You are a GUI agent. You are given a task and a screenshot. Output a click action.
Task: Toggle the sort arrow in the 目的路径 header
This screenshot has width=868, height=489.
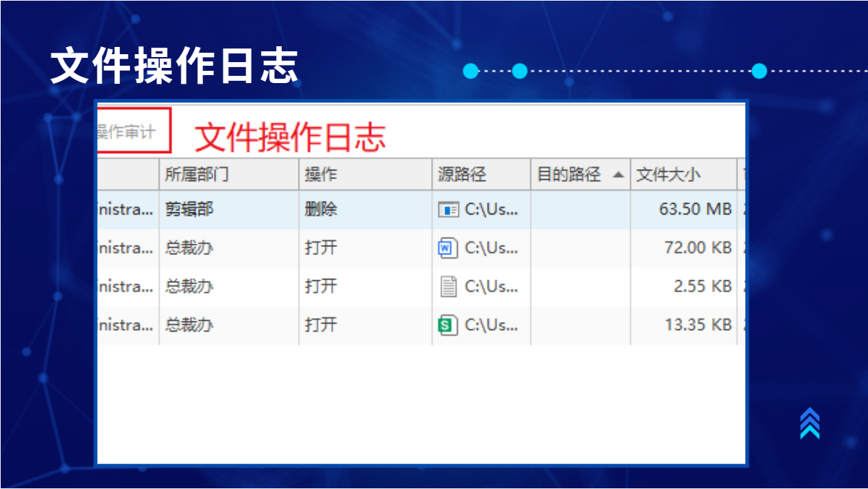point(618,175)
